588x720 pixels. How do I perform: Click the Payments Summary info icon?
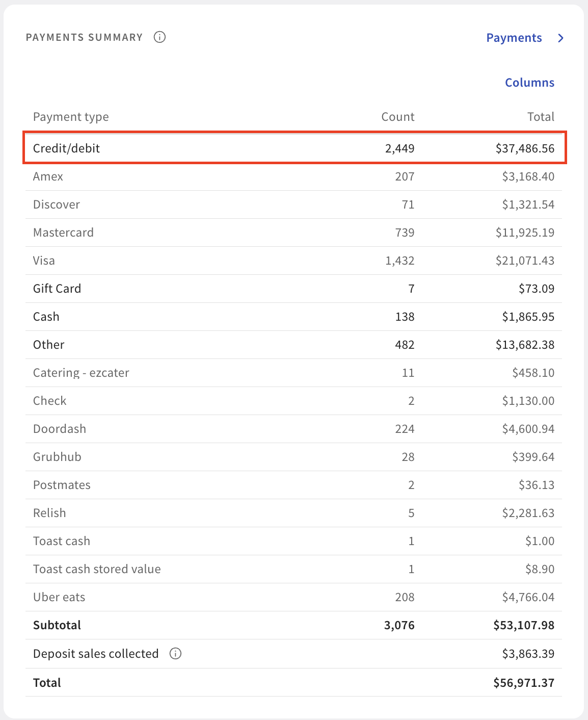pos(159,37)
